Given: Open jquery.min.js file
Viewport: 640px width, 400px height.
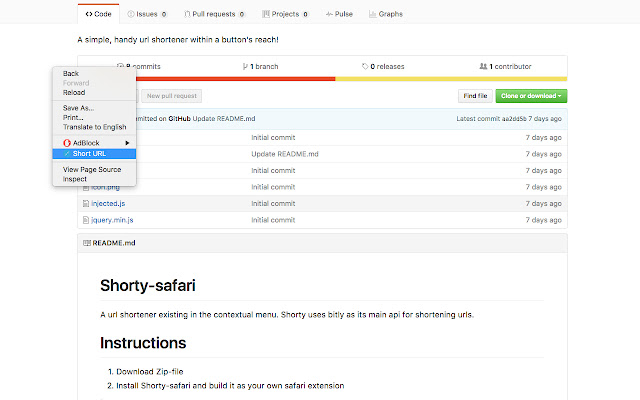Looking at the screenshot, I should pyautogui.click(x=112, y=220).
